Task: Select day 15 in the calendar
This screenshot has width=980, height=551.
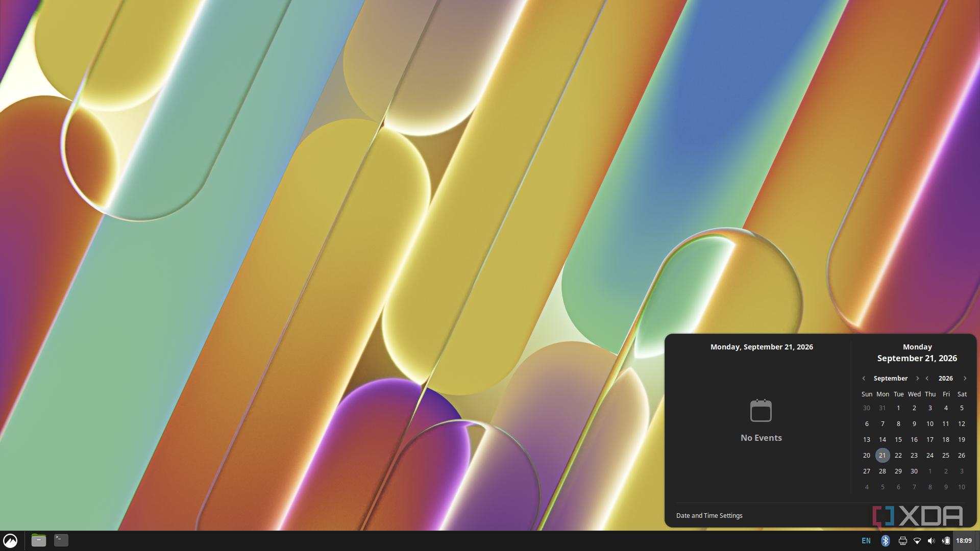Action: pyautogui.click(x=898, y=440)
